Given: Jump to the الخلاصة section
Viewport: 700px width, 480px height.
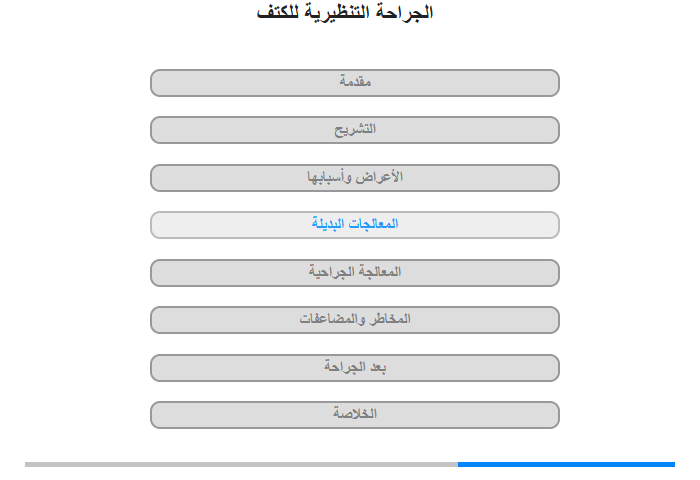Looking at the screenshot, I should click(355, 415).
